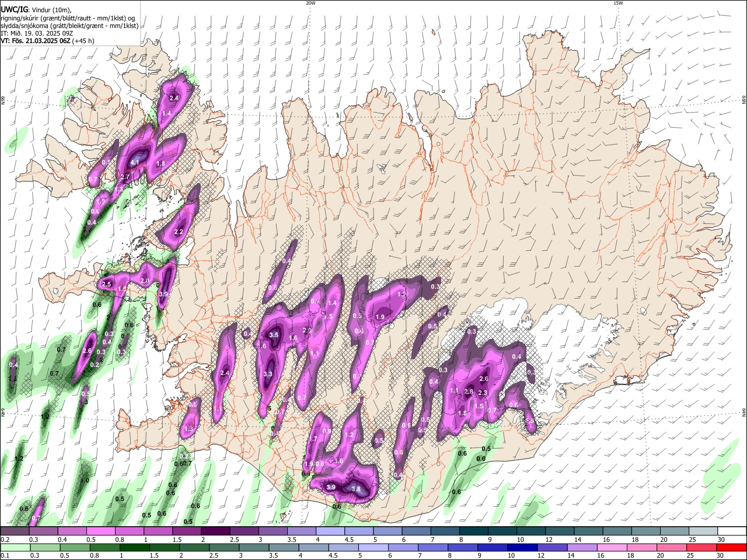Pick the bright red 30 swatch in bottom legend row

[x=732, y=547]
